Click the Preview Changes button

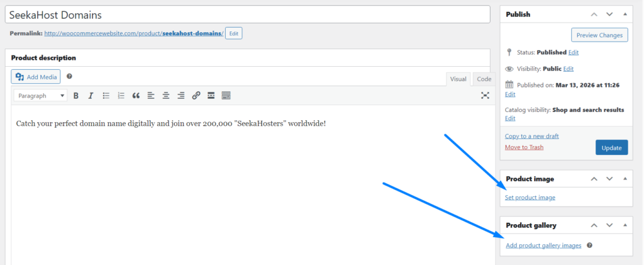coord(599,35)
